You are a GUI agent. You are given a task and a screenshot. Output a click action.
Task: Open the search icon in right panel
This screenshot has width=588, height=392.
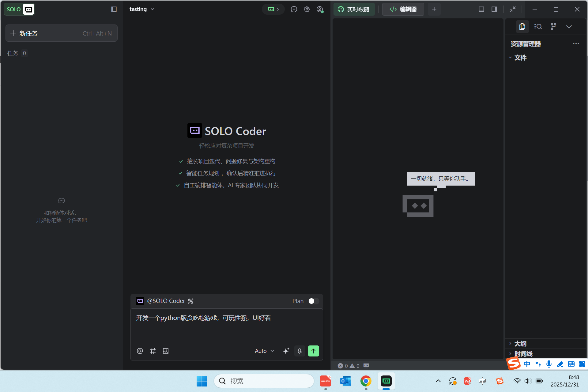tap(538, 27)
